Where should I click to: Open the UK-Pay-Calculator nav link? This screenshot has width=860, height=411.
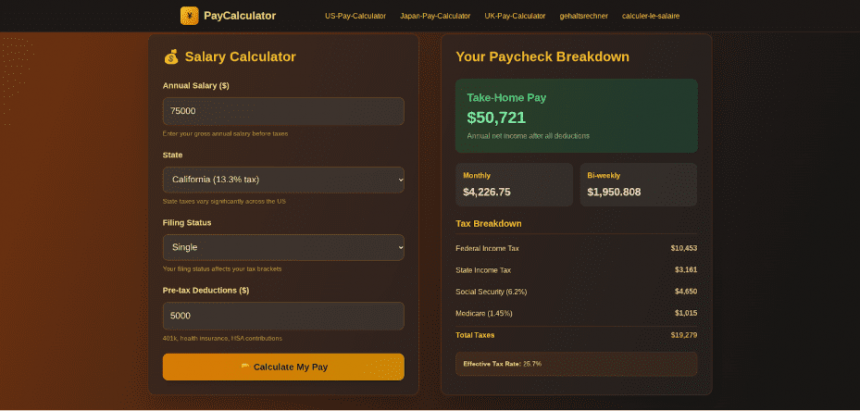click(515, 16)
